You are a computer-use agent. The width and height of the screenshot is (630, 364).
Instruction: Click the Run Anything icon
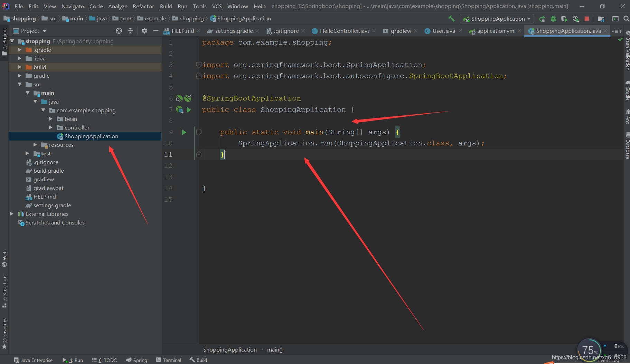pyautogui.click(x=615, y=19)
